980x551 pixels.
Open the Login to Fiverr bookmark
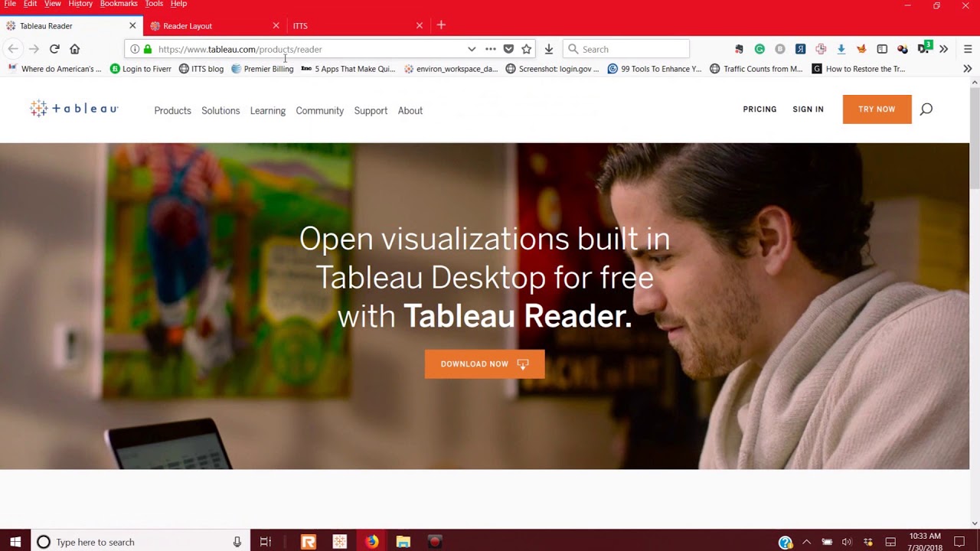[141, 69]
